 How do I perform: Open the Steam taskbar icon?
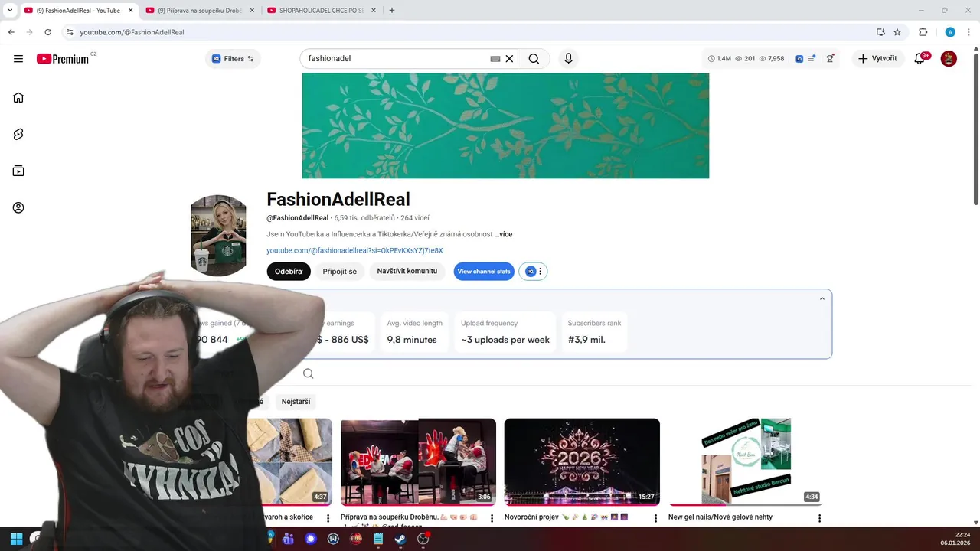click(400, 539)
